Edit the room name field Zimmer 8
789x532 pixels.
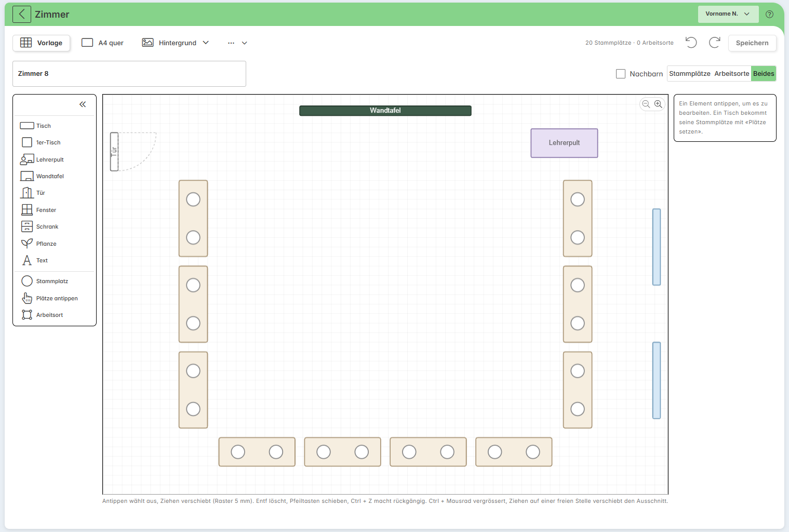[x=129, y=74]
